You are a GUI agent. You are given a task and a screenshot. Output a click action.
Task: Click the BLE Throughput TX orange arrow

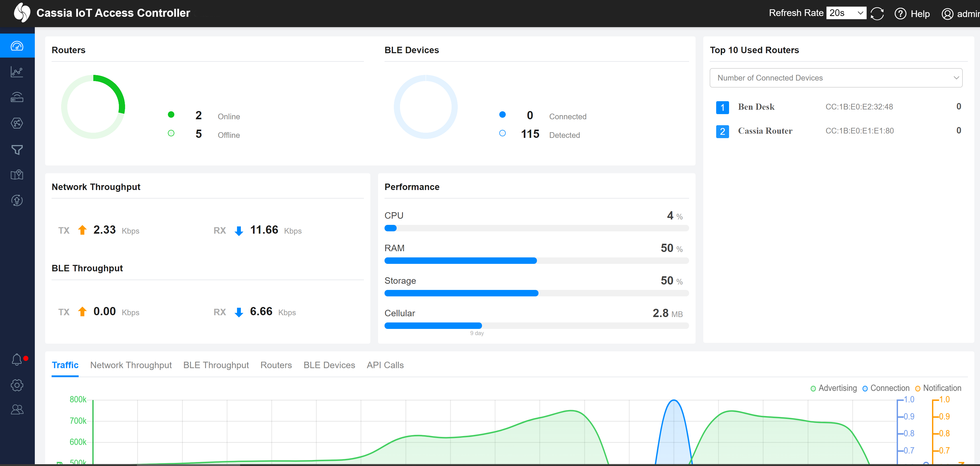point(82,311)
